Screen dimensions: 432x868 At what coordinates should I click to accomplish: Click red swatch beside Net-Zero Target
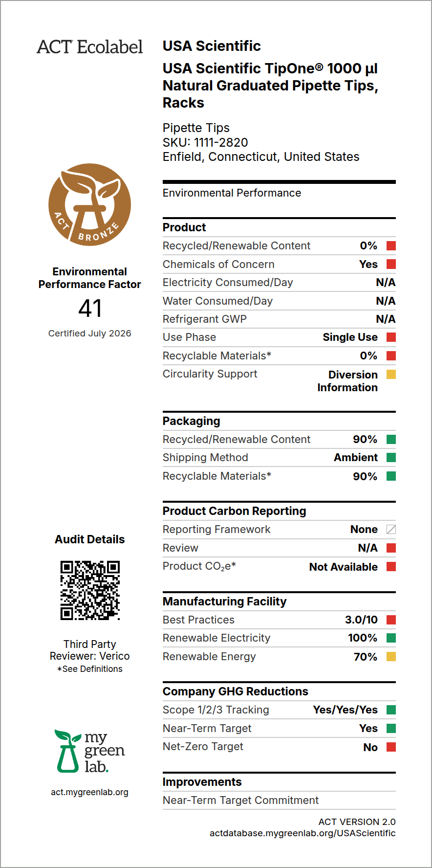391,747
